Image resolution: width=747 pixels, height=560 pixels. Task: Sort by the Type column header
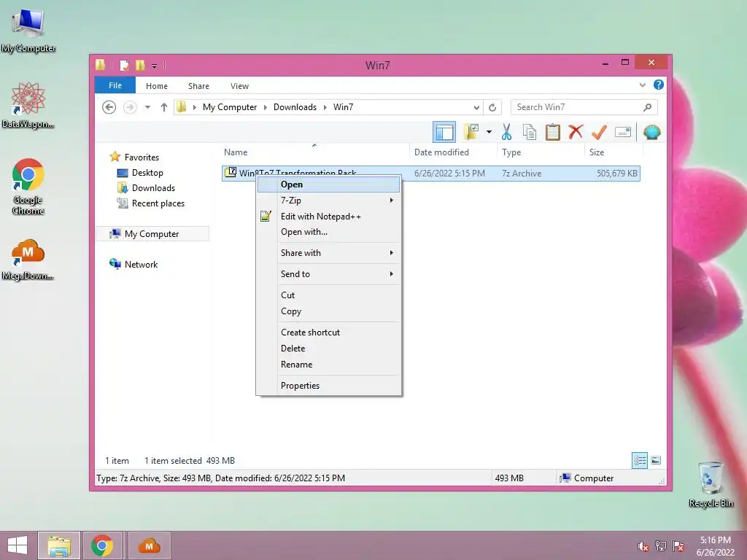[x=511, y=152]
